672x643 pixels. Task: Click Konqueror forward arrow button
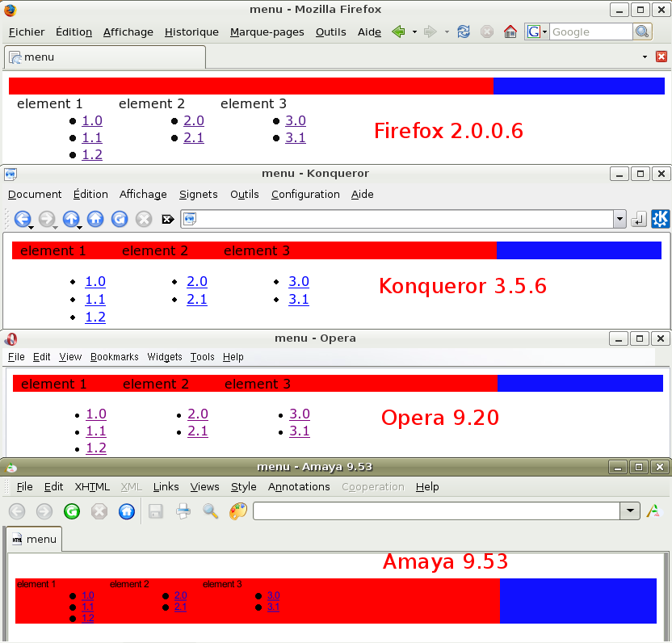pyautogui.click(x=47, y=219)
